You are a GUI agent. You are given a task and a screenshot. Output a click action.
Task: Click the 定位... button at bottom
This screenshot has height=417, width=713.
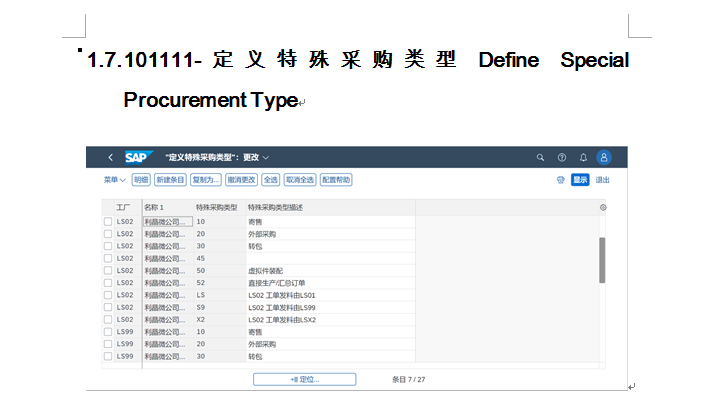pos(304,380)
